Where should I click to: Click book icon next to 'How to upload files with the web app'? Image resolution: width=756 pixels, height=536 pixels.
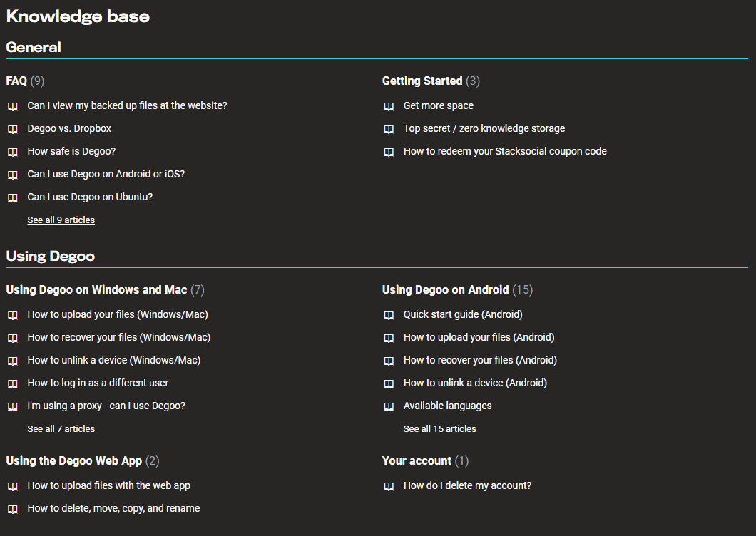(x=13, y=486)
